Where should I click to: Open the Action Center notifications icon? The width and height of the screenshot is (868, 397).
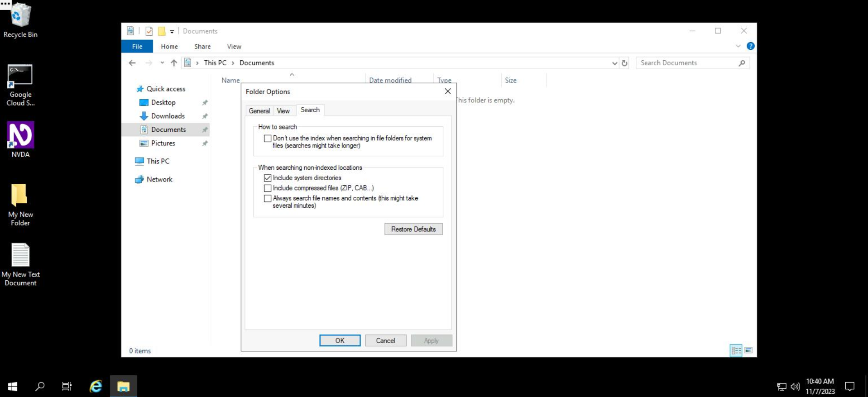(850, 386)
